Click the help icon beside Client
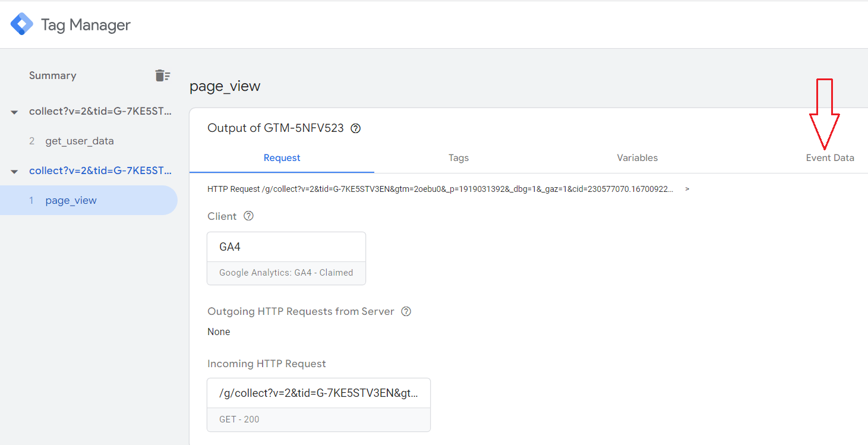Image resolution: width=868 pixels, height=445 pixels. 249,216
